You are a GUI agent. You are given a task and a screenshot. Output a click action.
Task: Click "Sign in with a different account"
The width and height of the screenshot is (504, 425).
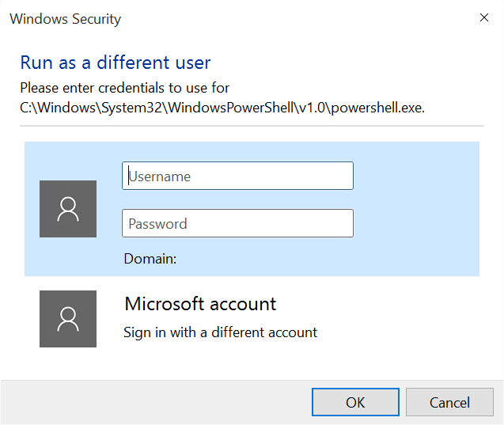click(221, 332)
